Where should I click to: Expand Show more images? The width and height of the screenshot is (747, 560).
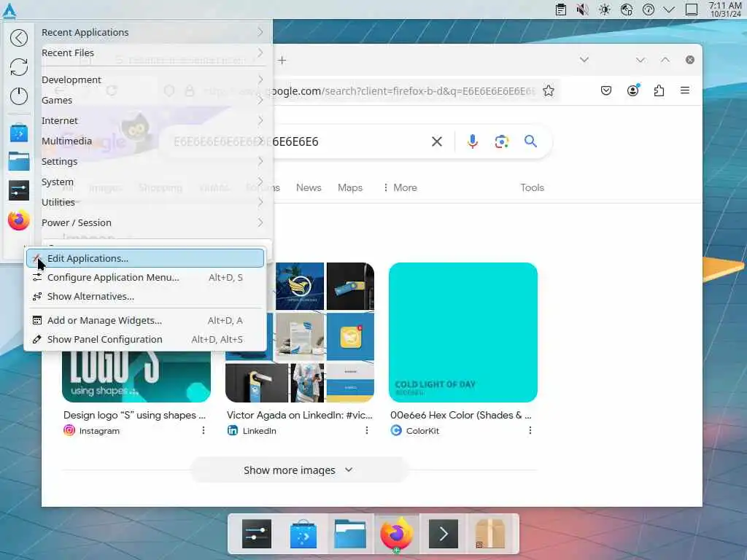pyautogui.click(x=298, y=470)
